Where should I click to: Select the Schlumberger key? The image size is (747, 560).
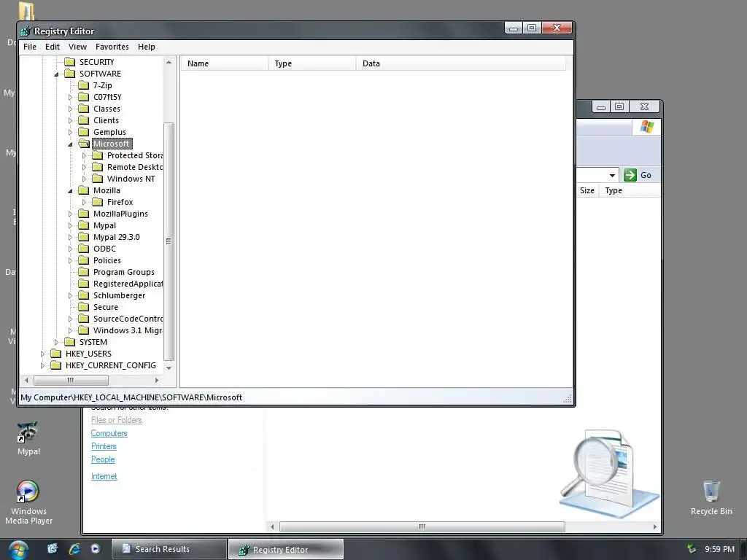tap(119, 295)
